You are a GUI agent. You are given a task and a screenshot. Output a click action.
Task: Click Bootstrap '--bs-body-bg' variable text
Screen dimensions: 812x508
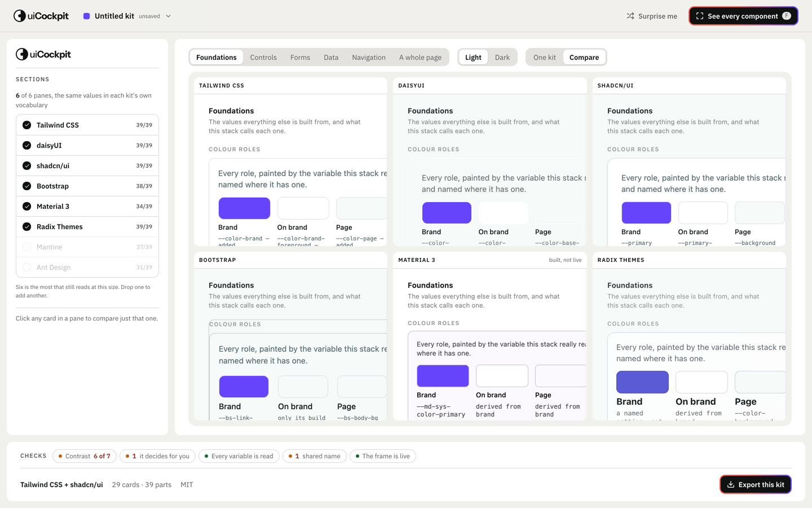coord(358,418)
